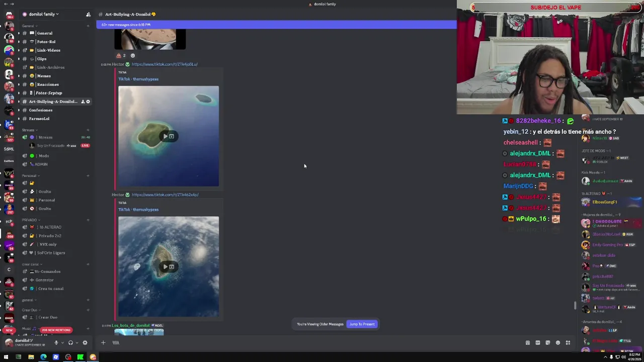This screenshot has height=362, width=644.
Task: Open the headphones output options arrow
Action: 76,343
